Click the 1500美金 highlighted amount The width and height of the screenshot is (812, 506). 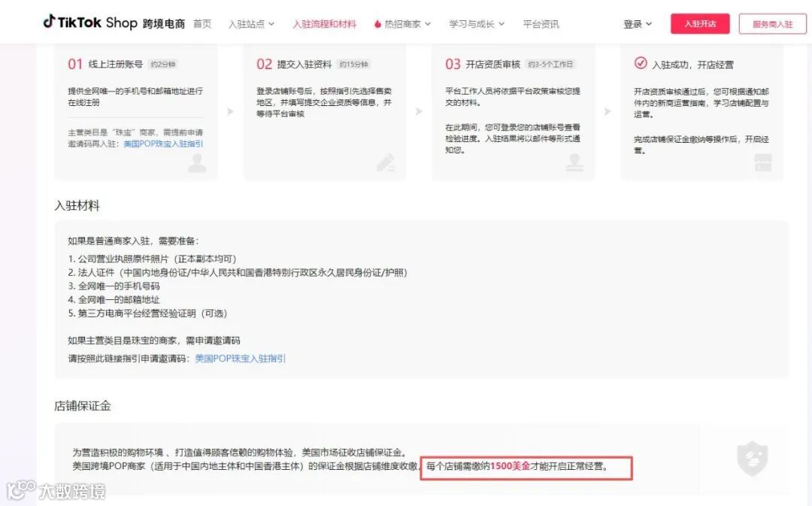(x=510, y=466)
